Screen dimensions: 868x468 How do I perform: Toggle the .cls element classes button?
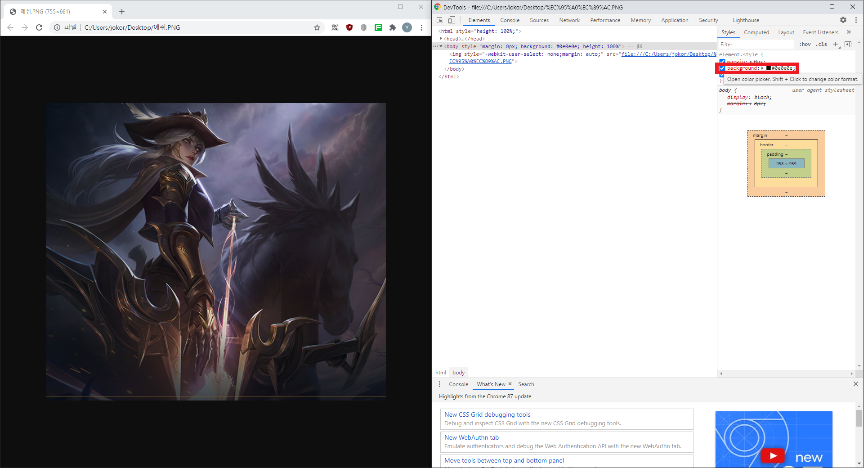pos(822,44)
